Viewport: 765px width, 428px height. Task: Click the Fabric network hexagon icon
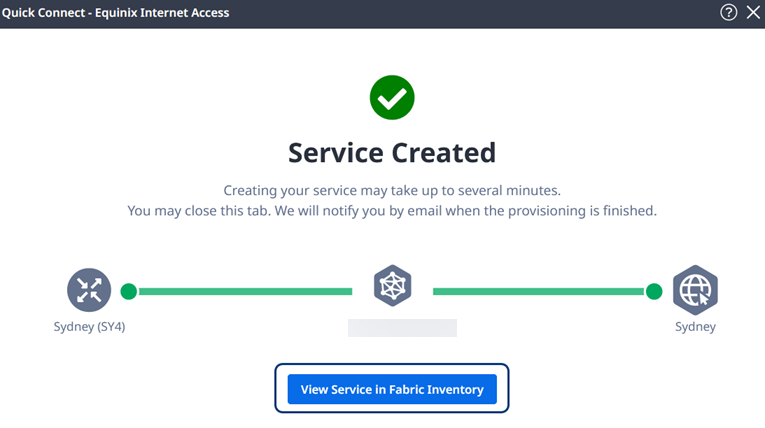coord(392,285)
